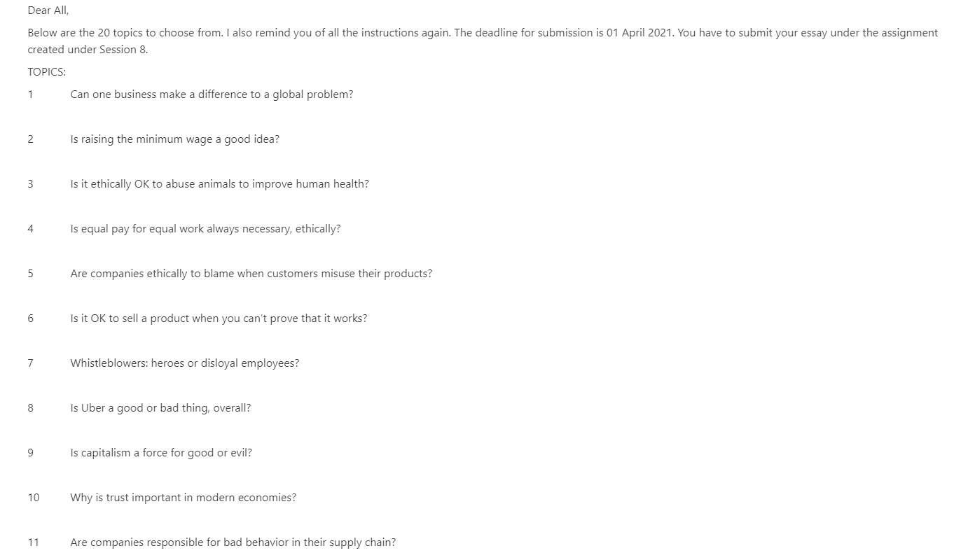Click topic about selling unproven products
The width and height of the screenshot is (961, 560).
[x=219, y=318]
